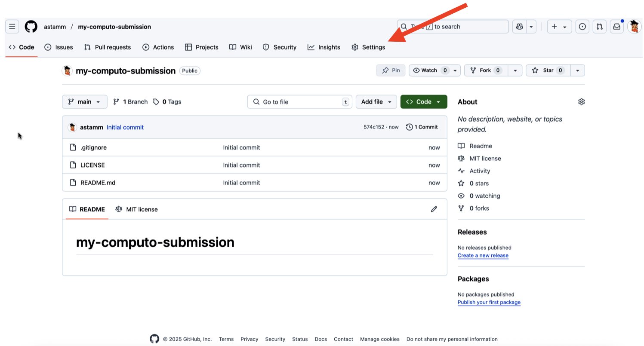The height and width of the screenshot is (346, 644).
Task: Switch to the Settings tab
Action: coord(368,47)
